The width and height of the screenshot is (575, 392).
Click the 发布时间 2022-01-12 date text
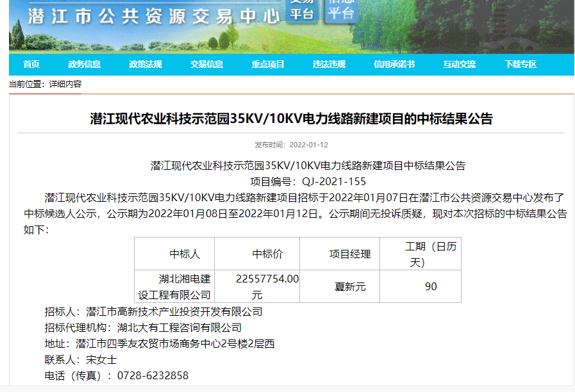pos(292,145)
